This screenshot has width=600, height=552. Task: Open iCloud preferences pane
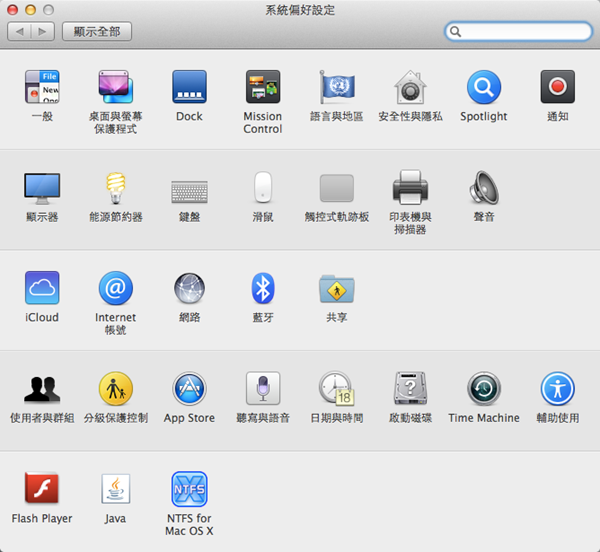click(42, 289)
